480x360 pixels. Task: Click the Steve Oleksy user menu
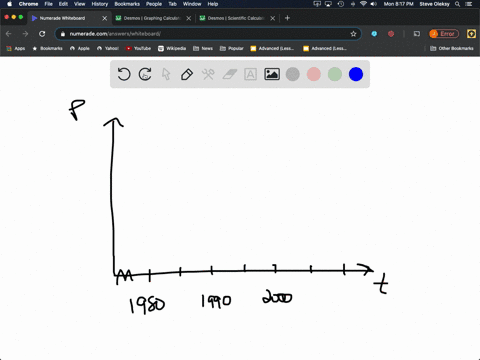coord(434,4)
